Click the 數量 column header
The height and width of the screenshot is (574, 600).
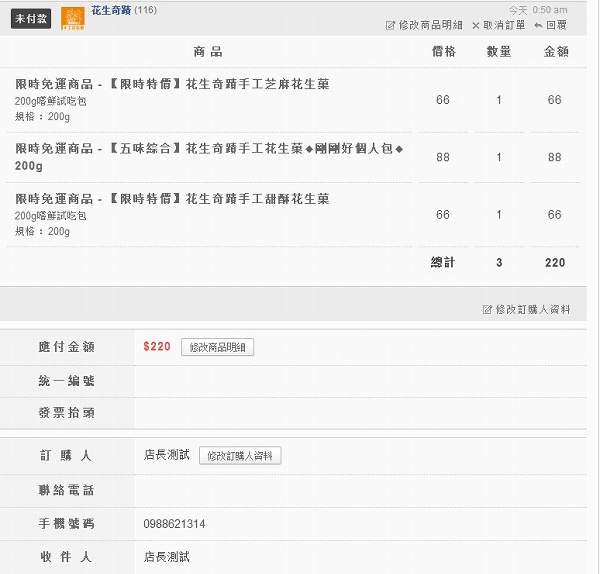(499, 52)
